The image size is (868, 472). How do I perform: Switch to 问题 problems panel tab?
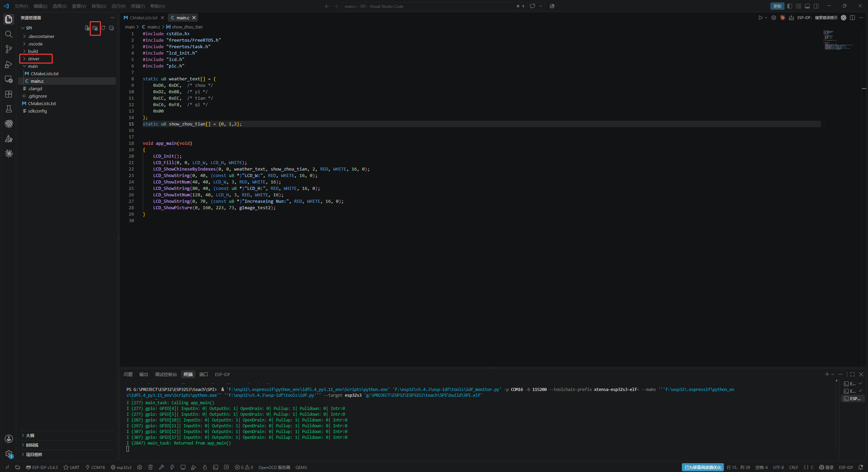click(128, 374)
